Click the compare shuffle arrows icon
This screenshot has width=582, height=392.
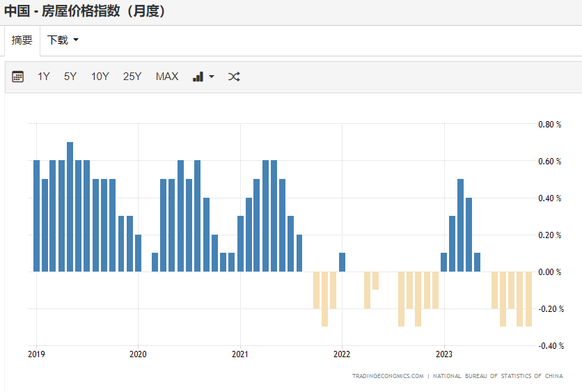point(234,77)
